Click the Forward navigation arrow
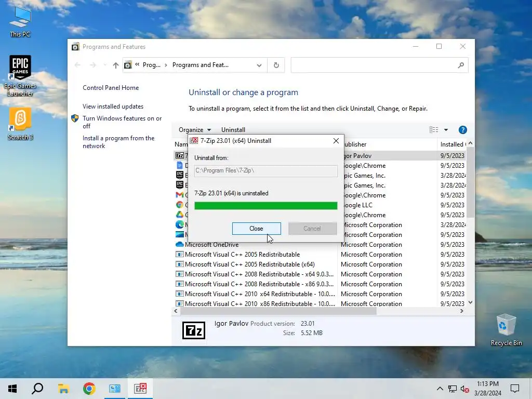 tap(93, 65)
